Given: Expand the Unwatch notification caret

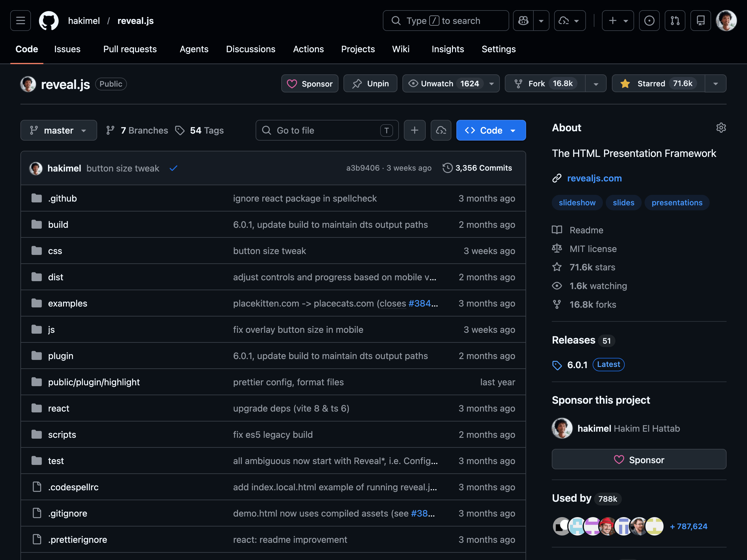Looking at the screenshot, I should pos(492,84).
